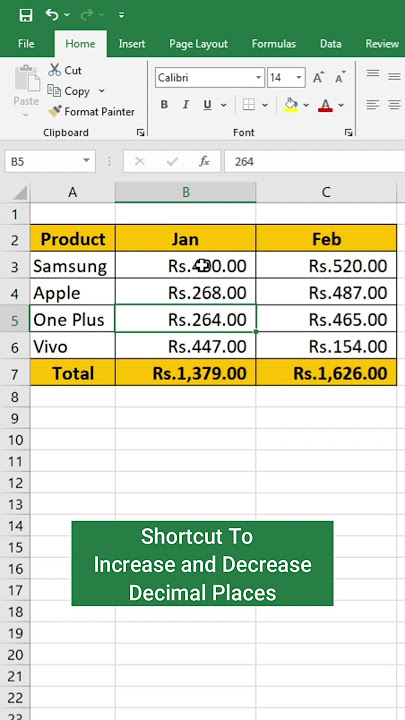Image resolution: width=405 pixels, height=720 pixels.
Task: Click the Cut scissors icon
Action: point(55,70)
